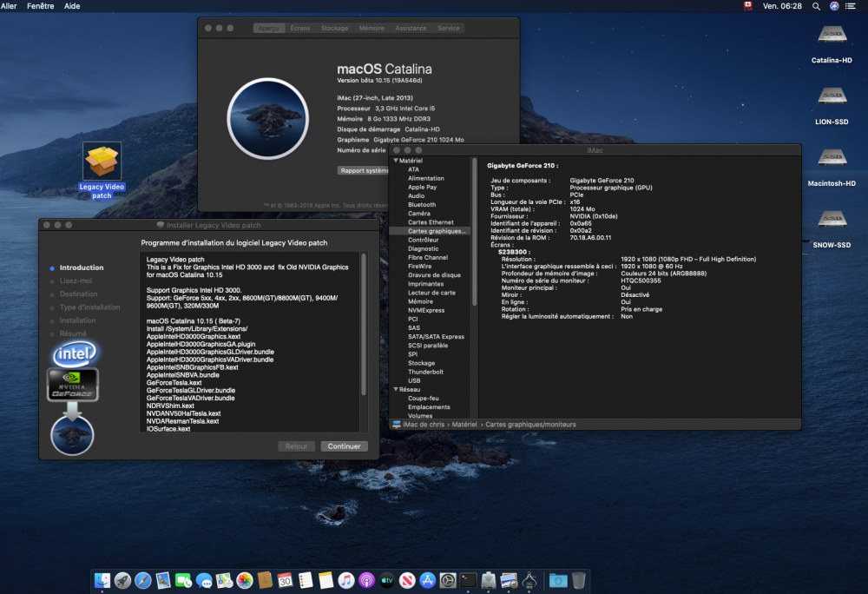Open Calendar icon in dock
The image size is (868, 594).
(x=285, y=580)
